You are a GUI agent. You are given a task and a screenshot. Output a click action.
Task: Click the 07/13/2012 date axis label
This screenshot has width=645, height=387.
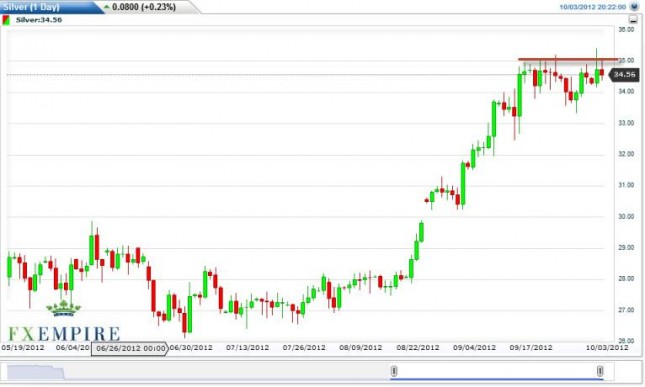[x=248, y=348]
